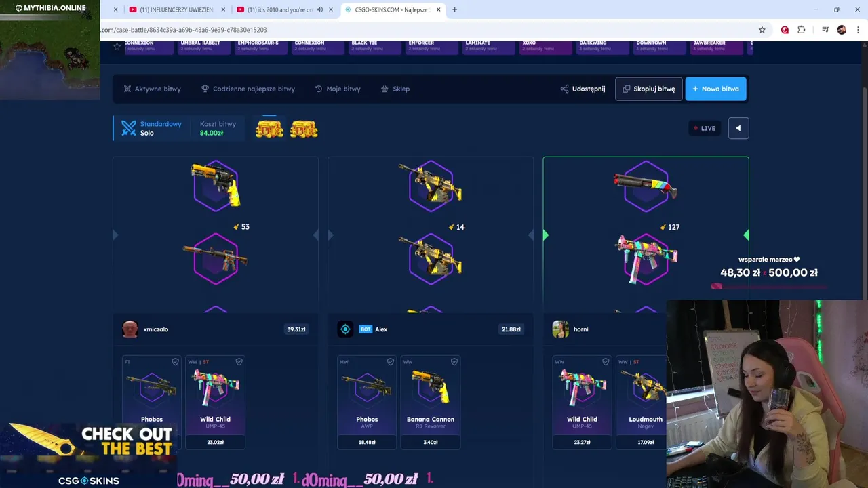Click shield icon on horni's Wild Child card
Screen dimensions: 868x488
(605, 362)
